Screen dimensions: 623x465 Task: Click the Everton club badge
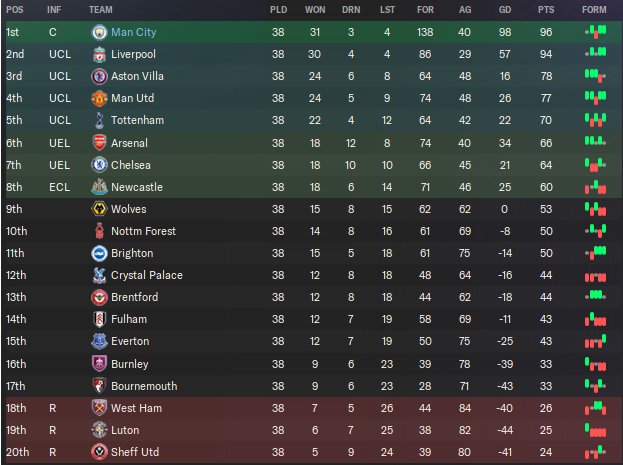tap(98, 341)
